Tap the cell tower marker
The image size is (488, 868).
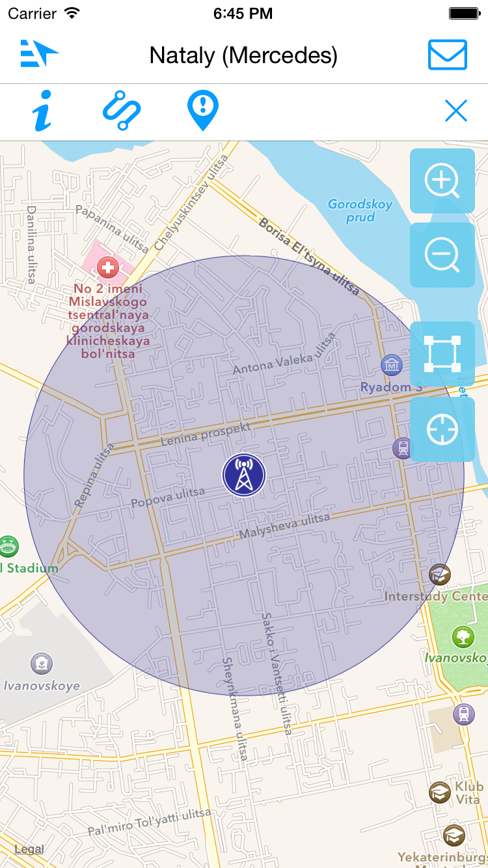(244, 475)
